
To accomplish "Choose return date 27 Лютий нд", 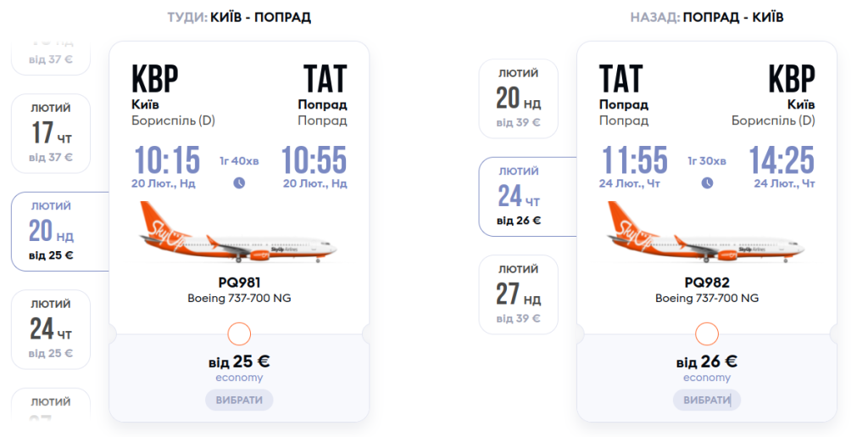I will click(x=519, y=294).
